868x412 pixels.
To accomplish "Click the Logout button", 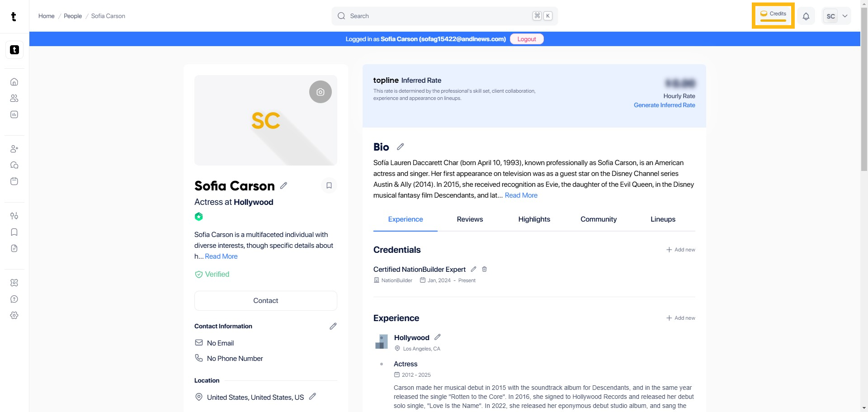I will tap(526, 39).
